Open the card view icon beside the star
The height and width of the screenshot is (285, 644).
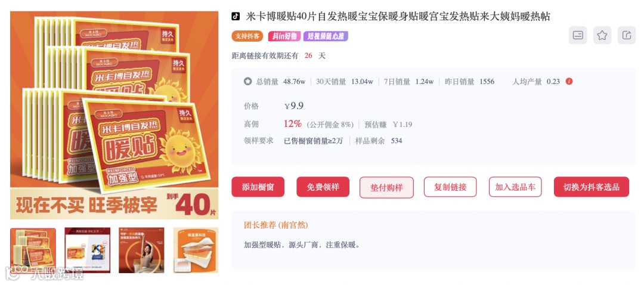tap(578, 35)
